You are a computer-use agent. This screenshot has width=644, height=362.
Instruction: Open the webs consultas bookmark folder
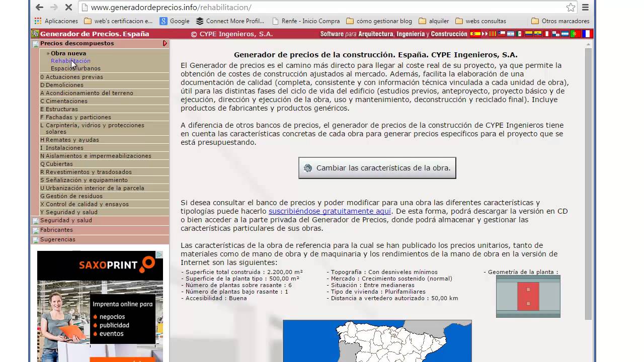(x=480, y=21)
